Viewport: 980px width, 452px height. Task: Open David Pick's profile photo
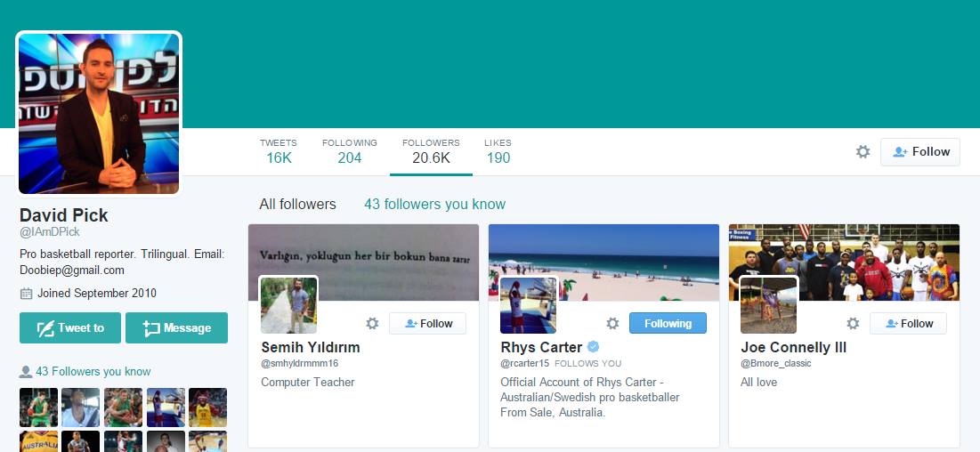click(99, 113)
